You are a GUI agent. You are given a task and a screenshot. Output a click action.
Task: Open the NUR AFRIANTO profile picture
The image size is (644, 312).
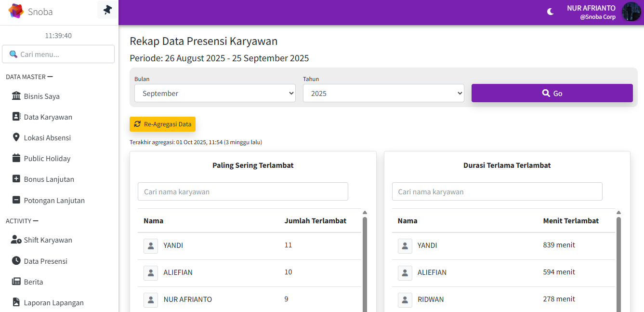pyautogui.click(x=631, y=11)
